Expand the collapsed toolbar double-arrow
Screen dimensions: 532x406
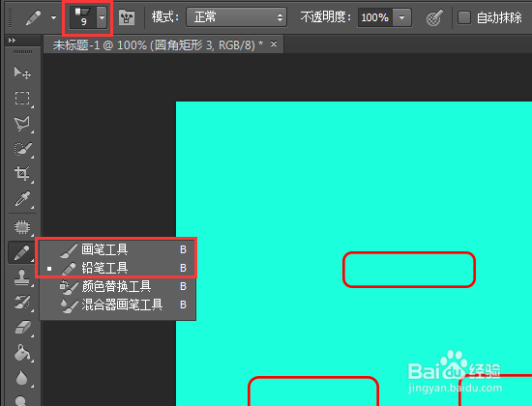click(13, 40)
